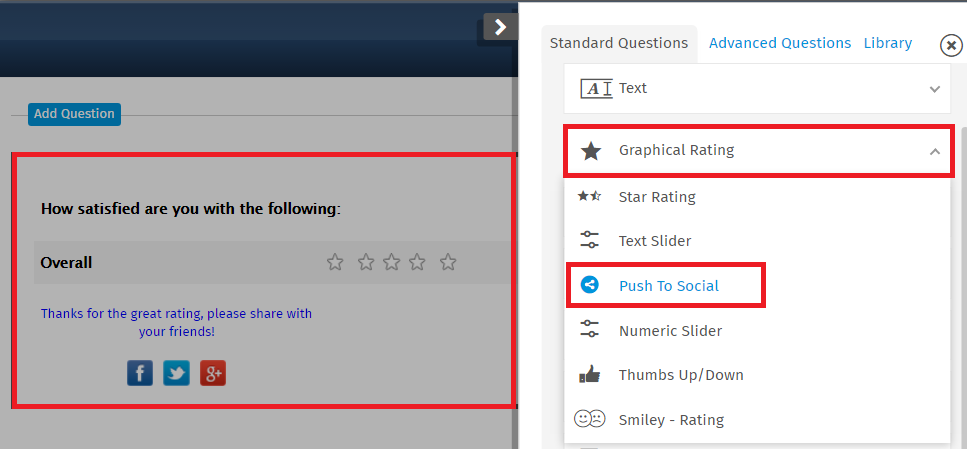This screenshot has height=449, width=967.
Task: Open the Library tab
Action: (x=887, y=43)
